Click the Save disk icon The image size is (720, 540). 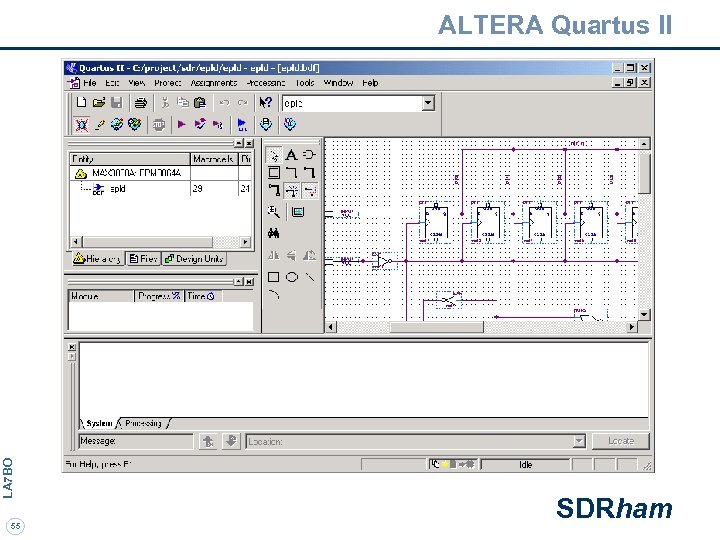pyautogui.click(x=116, y=102)
